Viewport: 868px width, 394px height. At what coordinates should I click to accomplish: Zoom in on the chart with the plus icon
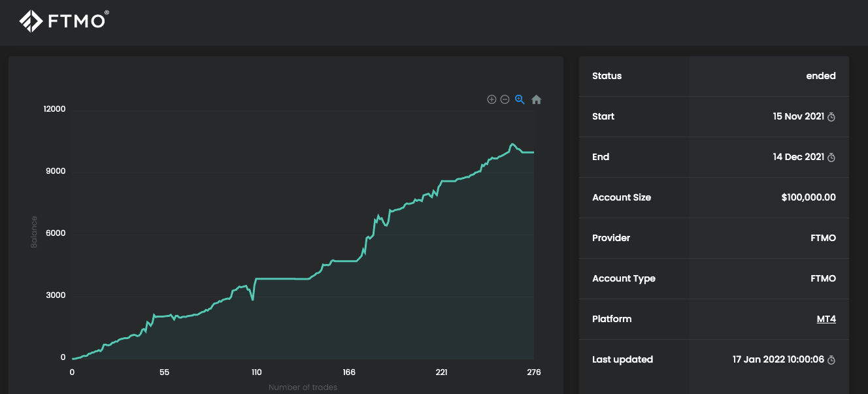pos(492,99)
